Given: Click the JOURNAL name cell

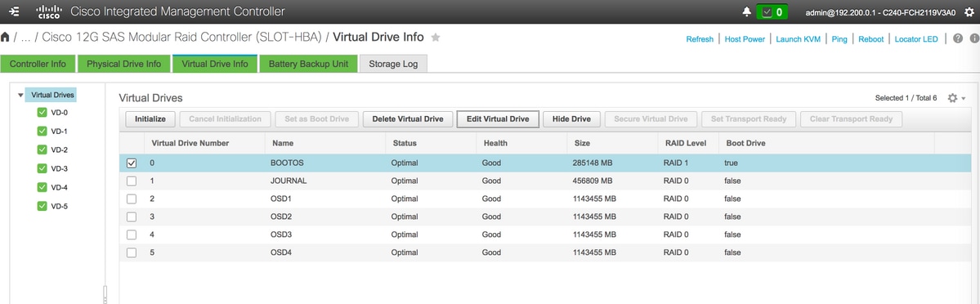Looking at the screenshot, I should 289,181.
